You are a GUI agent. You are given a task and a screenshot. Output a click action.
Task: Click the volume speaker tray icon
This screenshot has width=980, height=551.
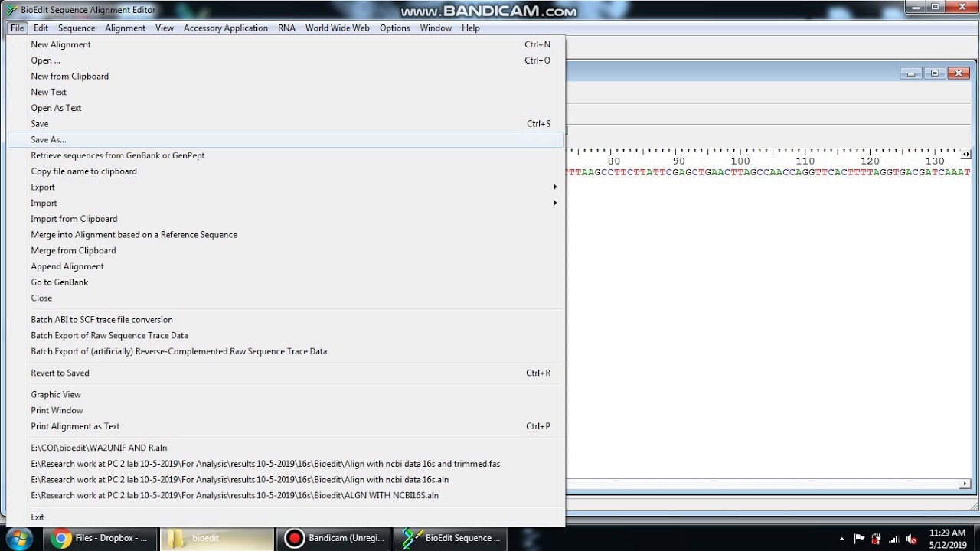click(911, 539)
